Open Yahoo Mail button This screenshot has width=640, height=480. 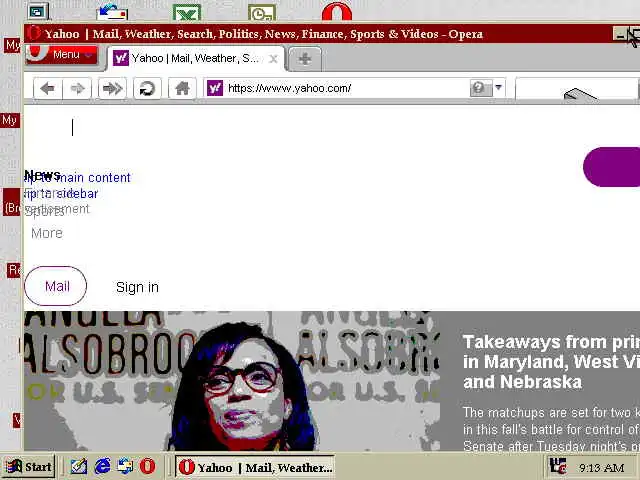pos(56,286)
